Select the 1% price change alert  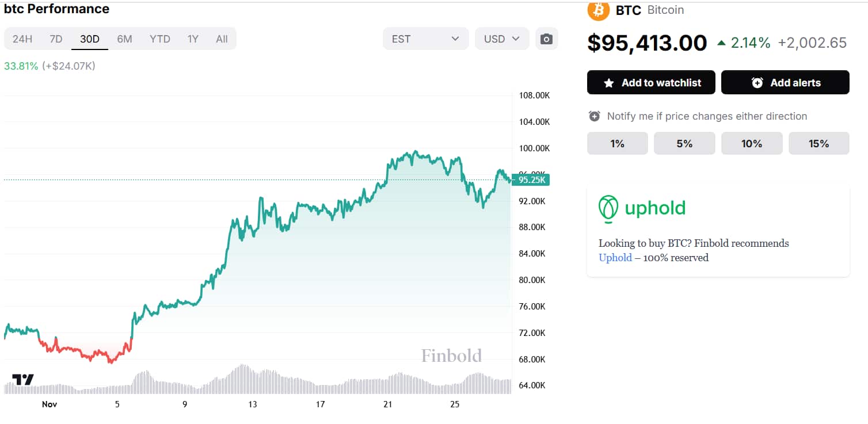617,143
